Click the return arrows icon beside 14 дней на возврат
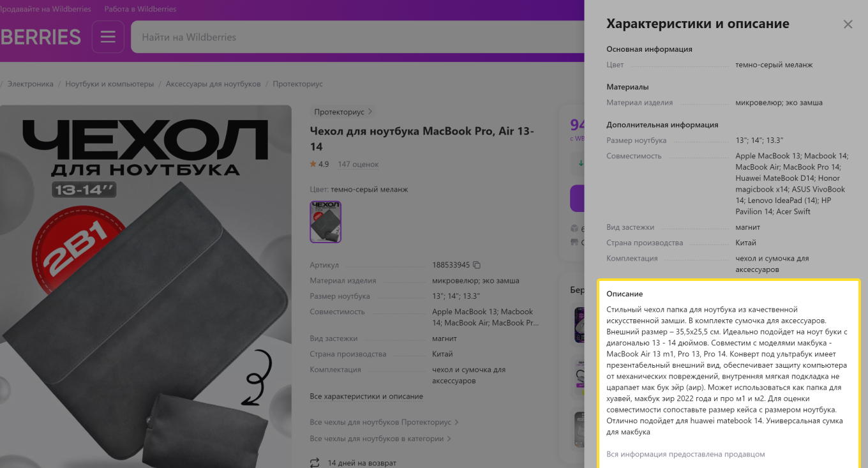This screenshot has height=468, width=868. tap(315, 463)
